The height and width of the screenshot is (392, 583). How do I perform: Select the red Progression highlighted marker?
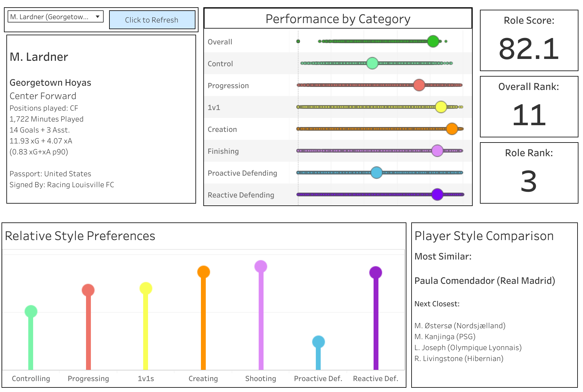point(419,85)
